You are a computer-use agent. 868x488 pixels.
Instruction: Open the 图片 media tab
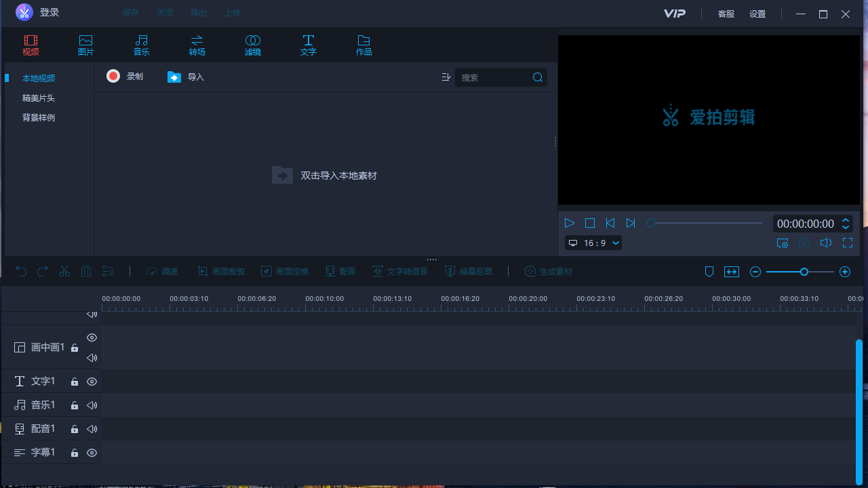tap(86, 45)
